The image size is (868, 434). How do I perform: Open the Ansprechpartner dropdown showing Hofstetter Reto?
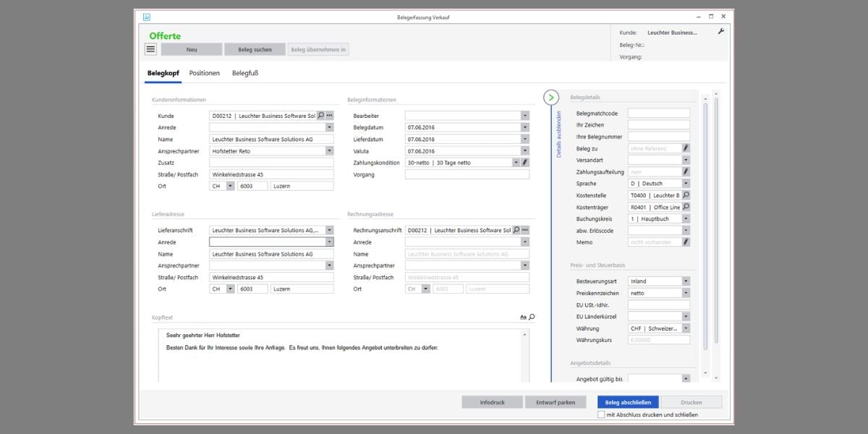[330, 151]
